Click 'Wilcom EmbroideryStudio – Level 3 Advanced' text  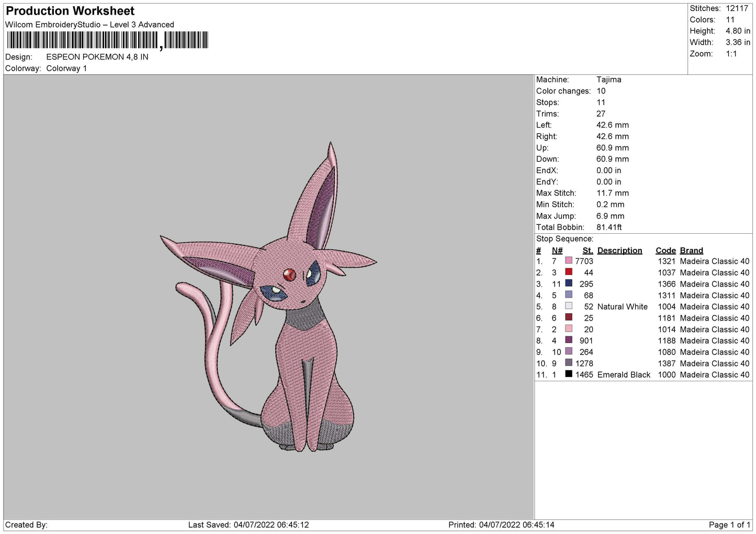(x=89, y=25)
